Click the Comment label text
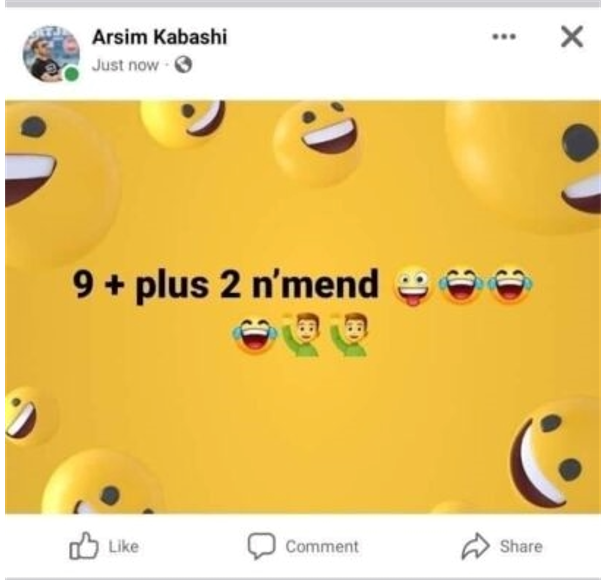The width and height of the screenshot is (605, 580). [x=322, y=546]
